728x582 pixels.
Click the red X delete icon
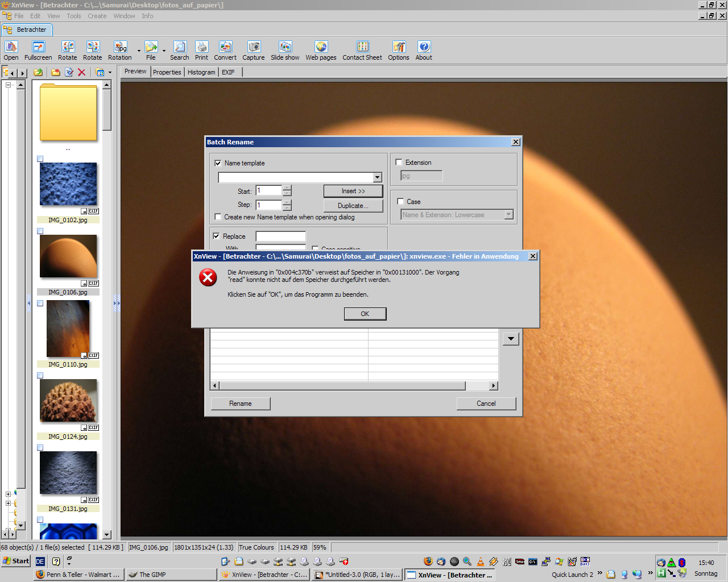click(x=82, y=72)
